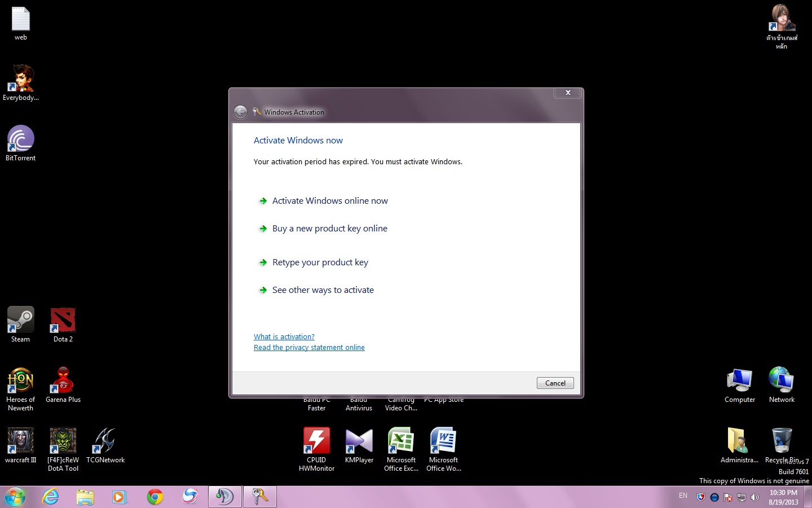This screenshot has height=508, width=812.
Task: Select the Garena Plus desktop shortcut
Action: (63, 385)
